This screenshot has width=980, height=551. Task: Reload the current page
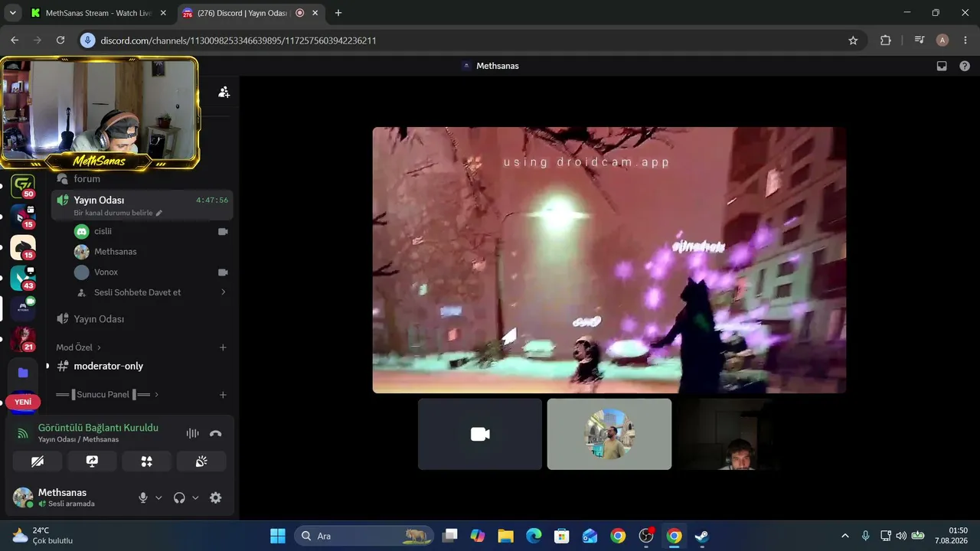(60, 41)
